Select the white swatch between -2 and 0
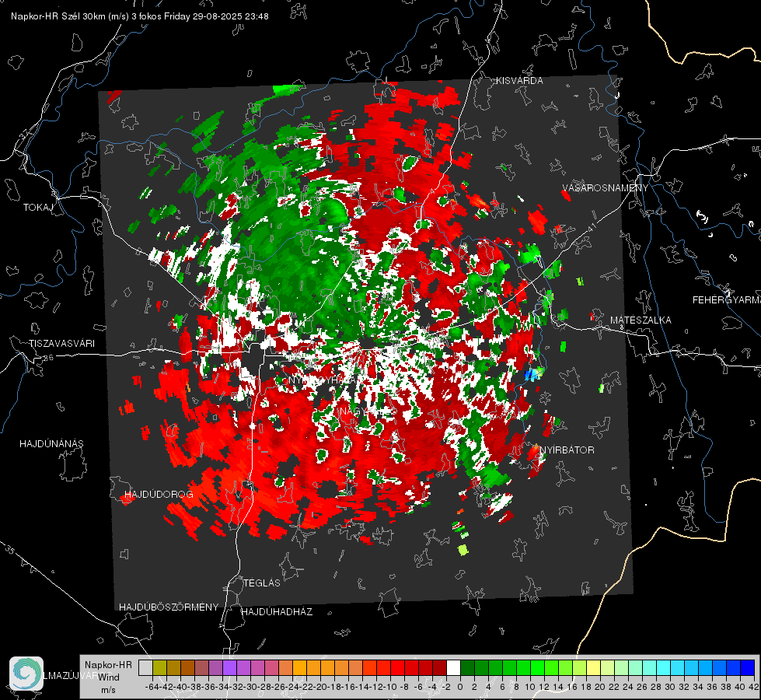Image resolution: width=761 pixels, height=700 pixels. point(453,667)
